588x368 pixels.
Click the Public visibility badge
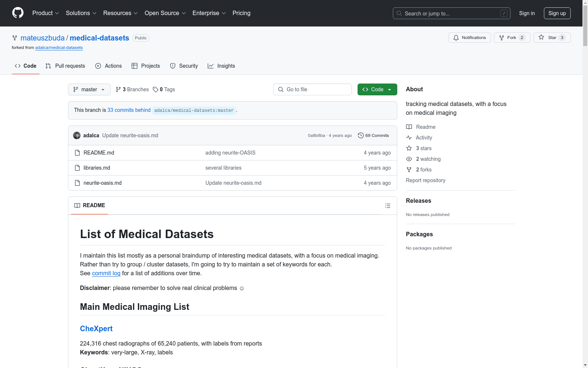pos(141,38)
